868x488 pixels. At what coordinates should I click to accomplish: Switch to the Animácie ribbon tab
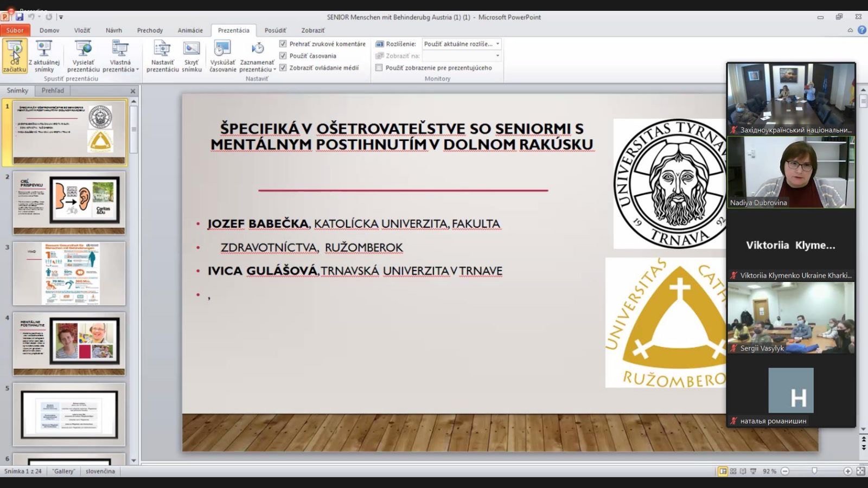[x=190, y=30]
